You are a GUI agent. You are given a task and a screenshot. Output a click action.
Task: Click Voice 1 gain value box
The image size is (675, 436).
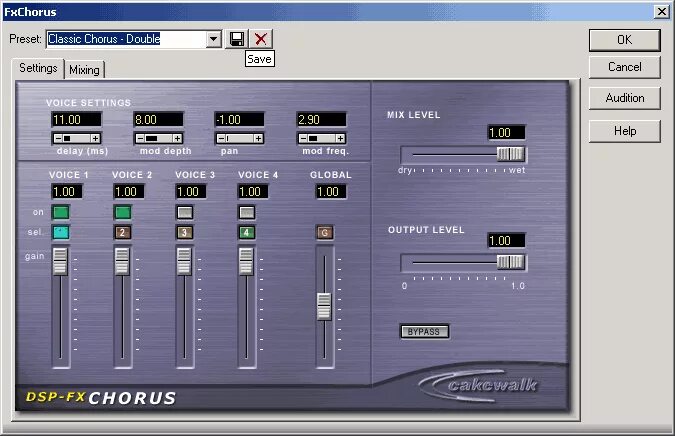pos(67,192)
